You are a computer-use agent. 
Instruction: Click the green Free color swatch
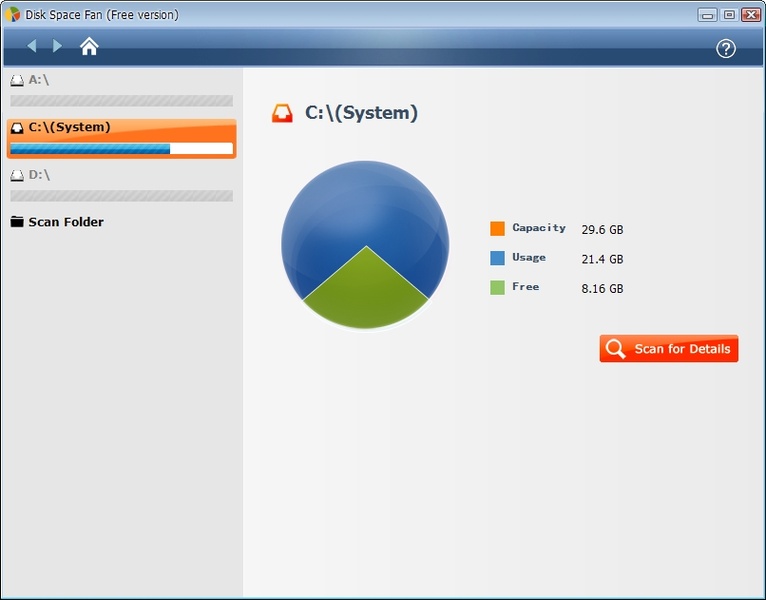(497, 287)
